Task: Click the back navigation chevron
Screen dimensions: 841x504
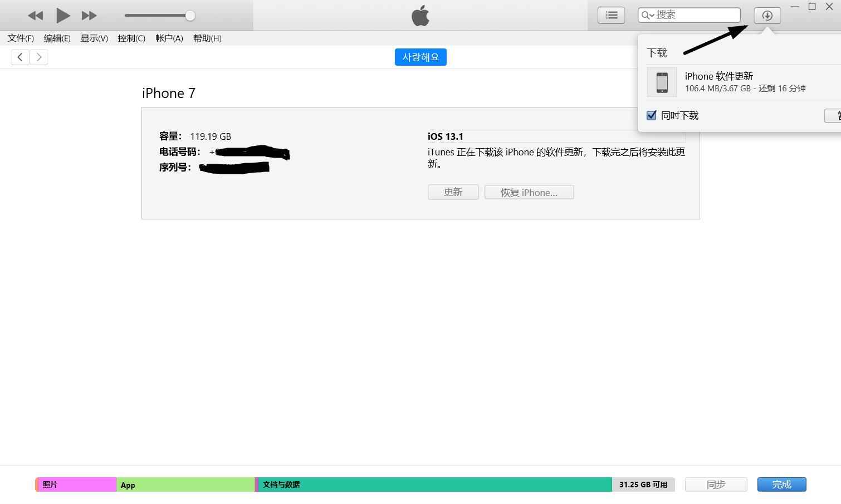Action: click(x=20, y=56)
